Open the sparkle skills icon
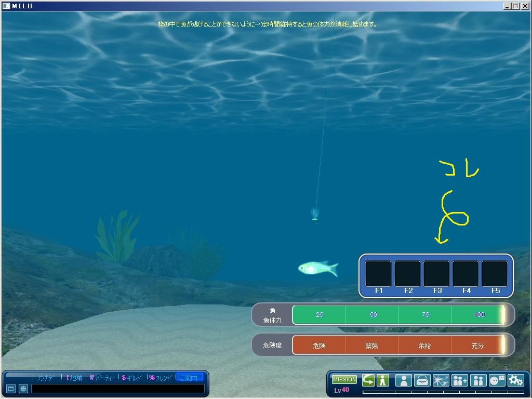Screen dimensions: 532x399 441,380
